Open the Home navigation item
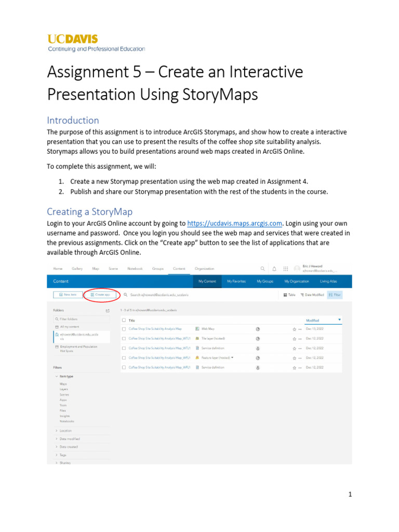Screen dimensions: 399x532 (x=58, y=269)
